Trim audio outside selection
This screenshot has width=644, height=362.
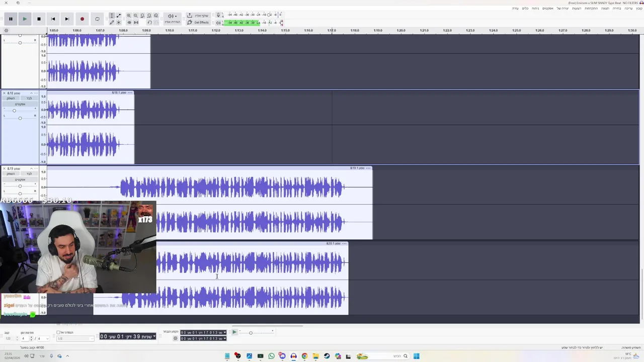click(129, 23)
